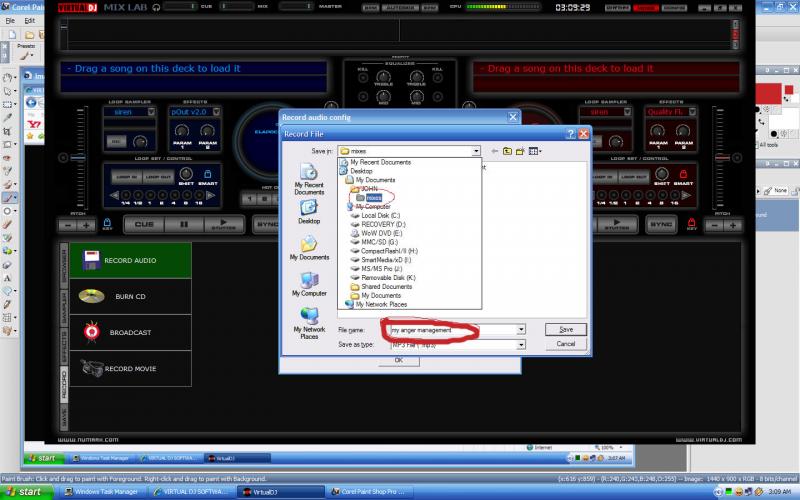800x500 pixels.
Task: Click the left deck loop length decrease arrow
Action: pyautogui.click(x=114, y=195)
